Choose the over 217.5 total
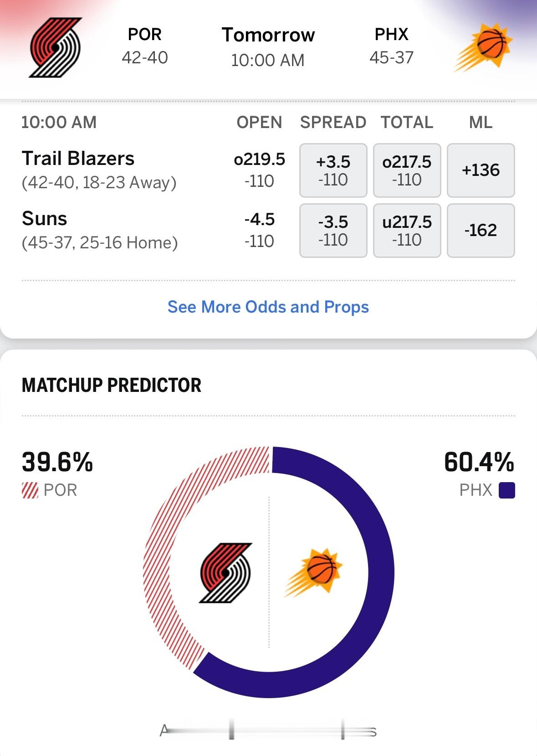Viewport: 537px width, 756px height. click(x=407, y=170)
